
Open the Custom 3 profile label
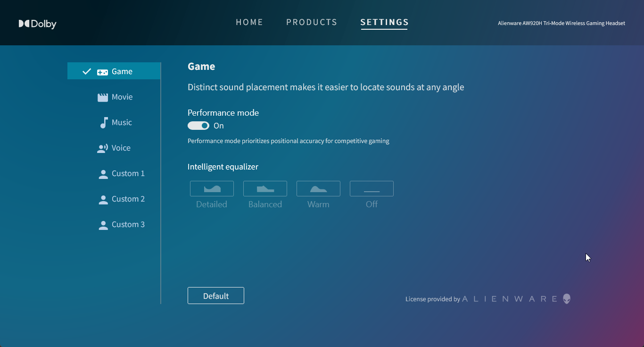point(128,224)
